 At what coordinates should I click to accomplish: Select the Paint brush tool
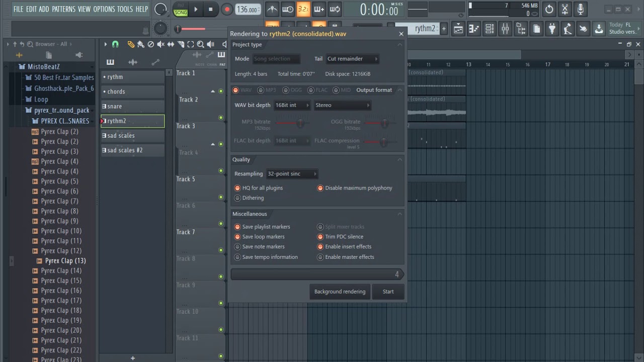pyautogui.click(x=140, y=44)
